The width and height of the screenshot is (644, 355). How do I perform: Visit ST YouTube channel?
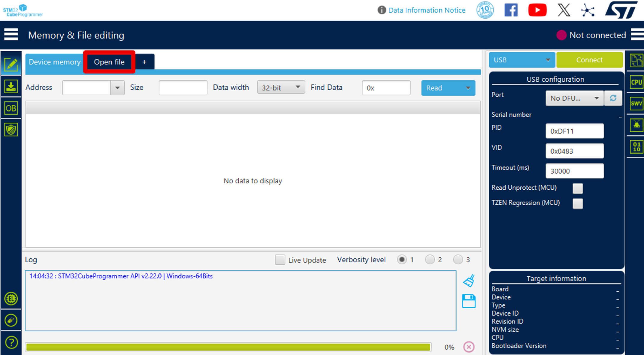537,10
